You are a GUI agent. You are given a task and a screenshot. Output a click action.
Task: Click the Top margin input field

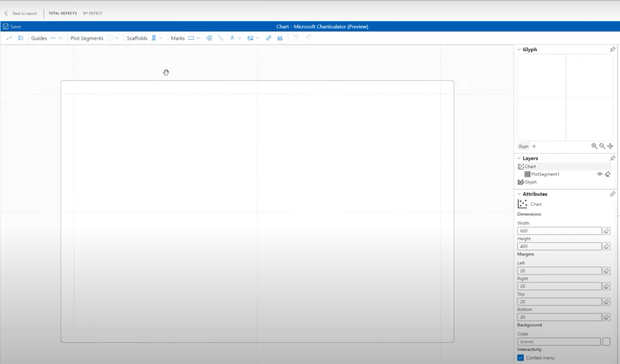559,302
